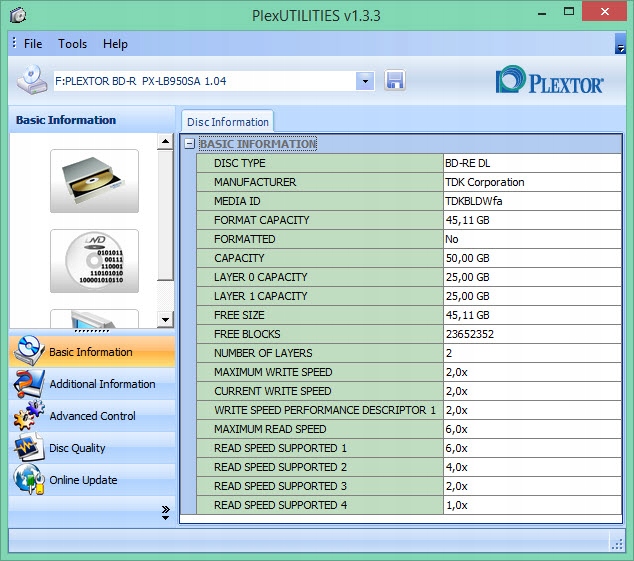634x561 pixels.
Task: Open the Tools menu
Action: 72,44
